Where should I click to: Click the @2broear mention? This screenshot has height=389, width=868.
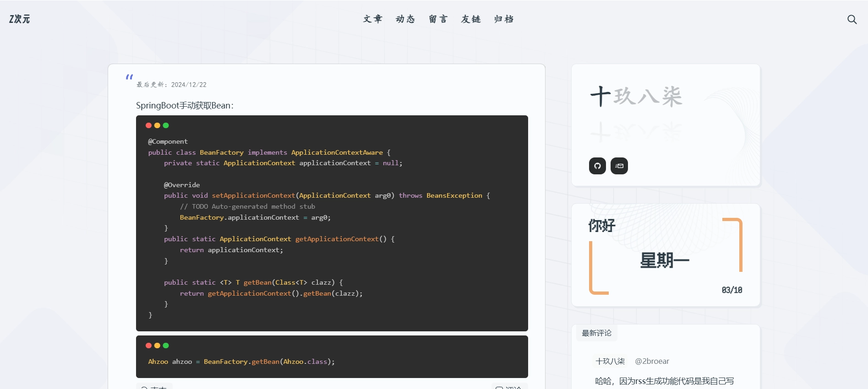click(652, 361)
